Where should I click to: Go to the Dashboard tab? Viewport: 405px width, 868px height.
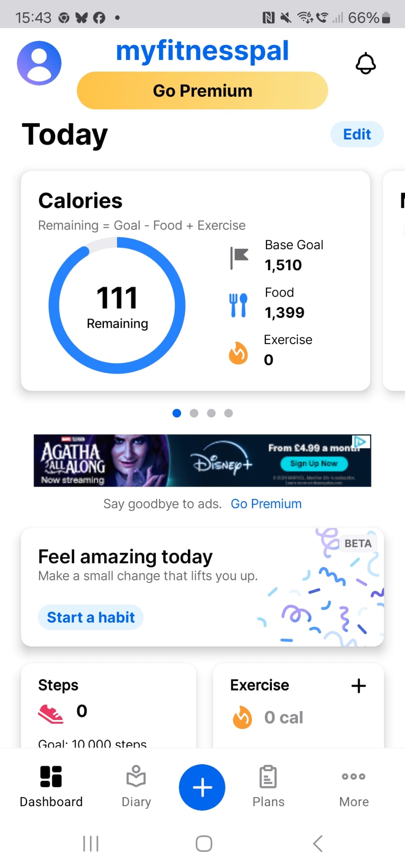[51, 786]
